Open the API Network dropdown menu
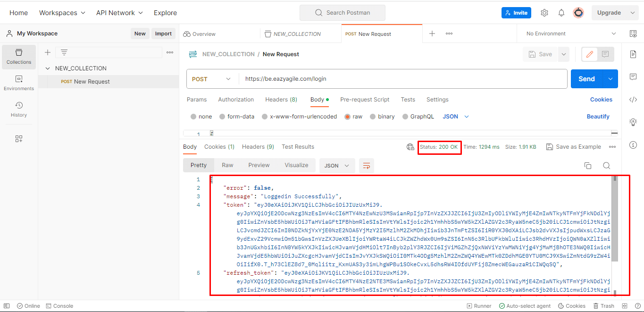Image resolution: width=644 pixels, height=312 pixels. [x=119, y=13]
